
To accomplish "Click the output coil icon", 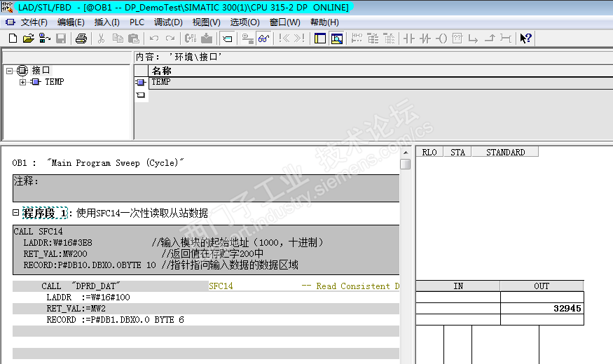I will click(441, 38).
